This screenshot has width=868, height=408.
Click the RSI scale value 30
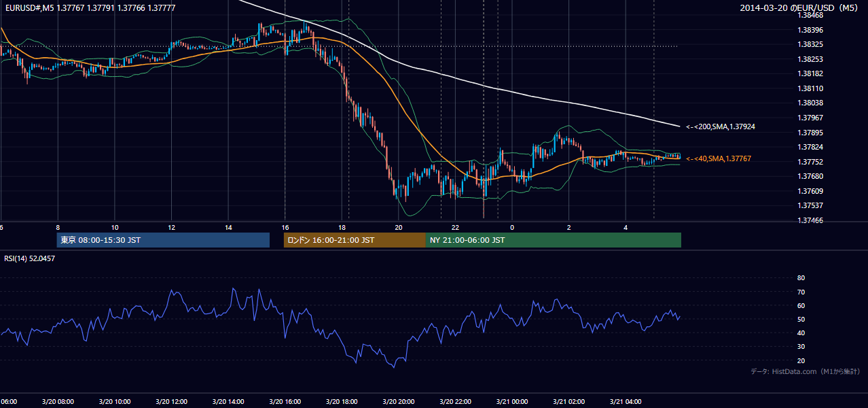coord(801,346)
